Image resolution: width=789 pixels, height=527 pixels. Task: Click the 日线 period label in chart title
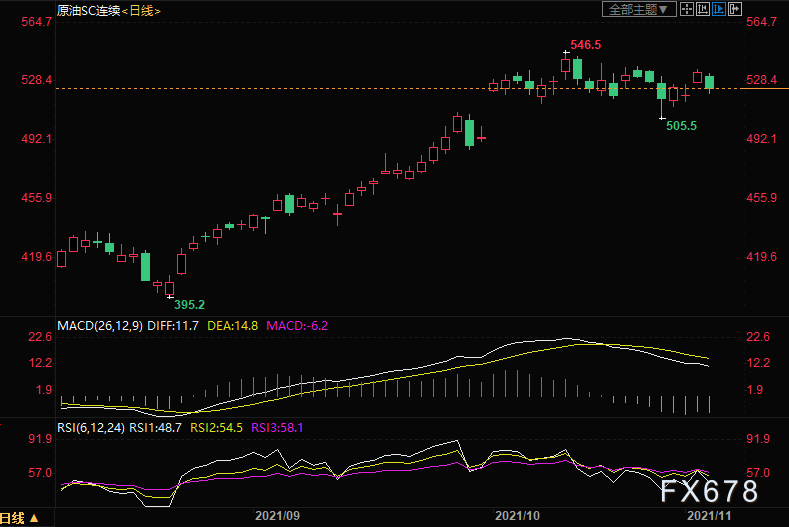[141, 11]
